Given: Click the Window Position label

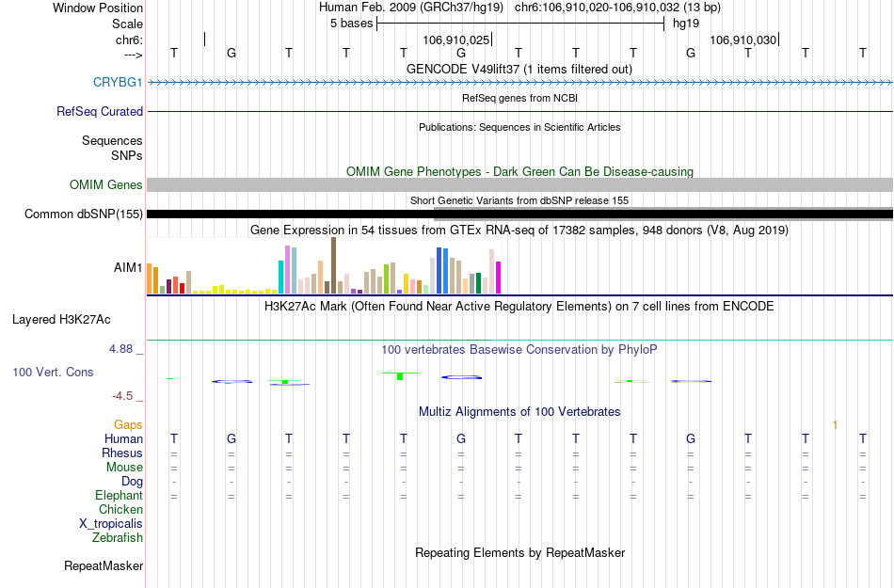Looking at the screenshot, I should click(x=98, y=8).
